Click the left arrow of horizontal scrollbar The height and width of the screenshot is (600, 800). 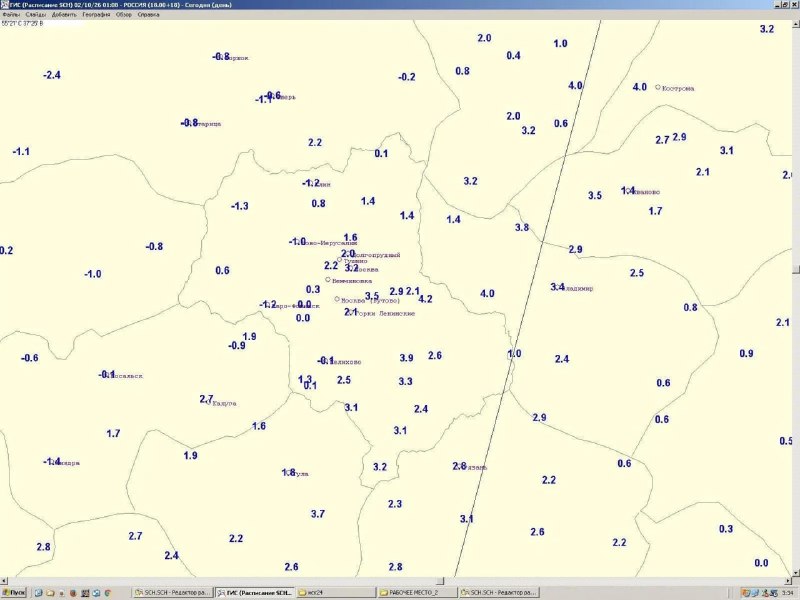coord(4,581)
